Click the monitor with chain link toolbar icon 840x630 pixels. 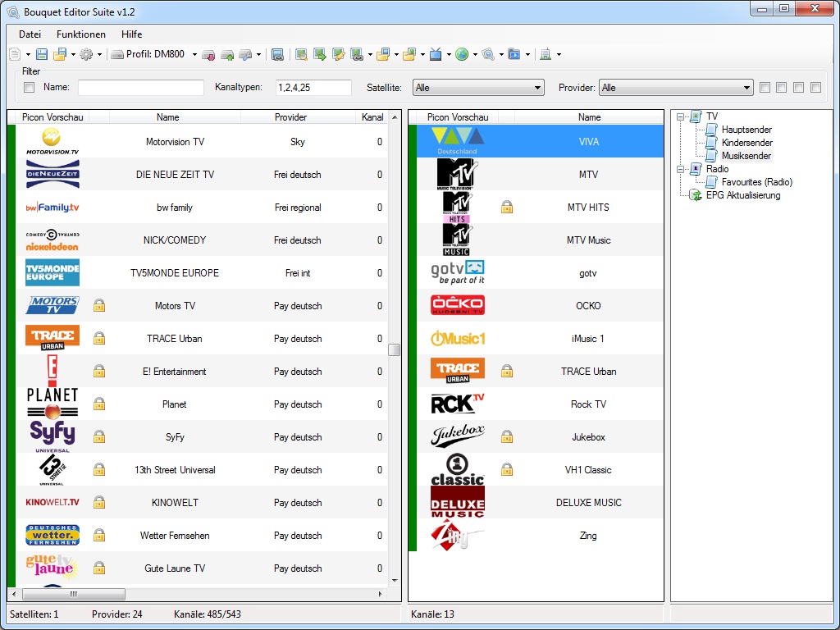[277, 55]
